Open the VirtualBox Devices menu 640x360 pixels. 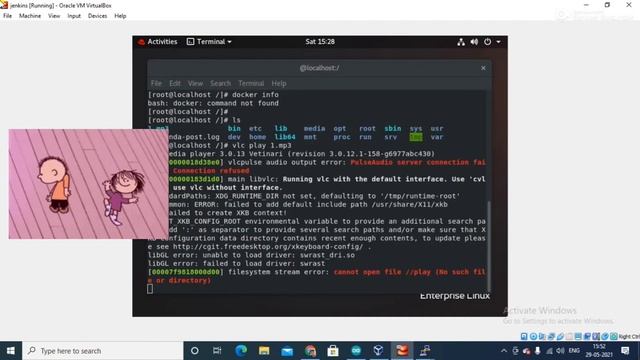[97, 16]
